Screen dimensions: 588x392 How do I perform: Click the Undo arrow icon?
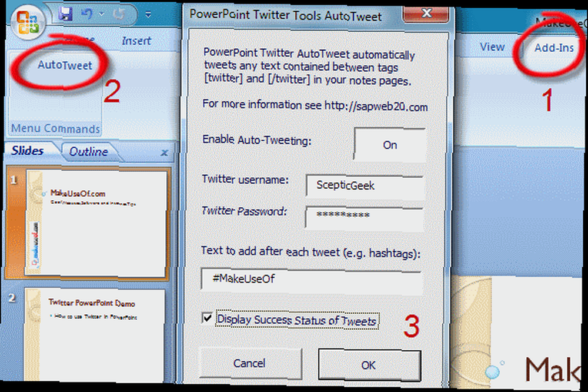tap(86, 14)
